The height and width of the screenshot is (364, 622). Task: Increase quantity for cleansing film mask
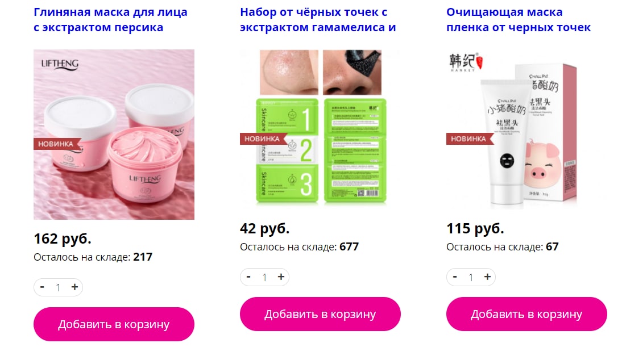click(x=487, y=277)
